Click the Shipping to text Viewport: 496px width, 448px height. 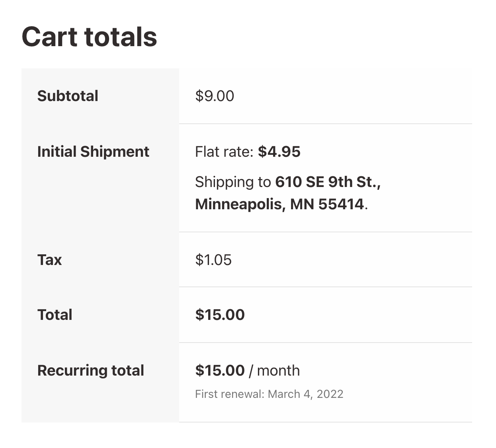233,182
